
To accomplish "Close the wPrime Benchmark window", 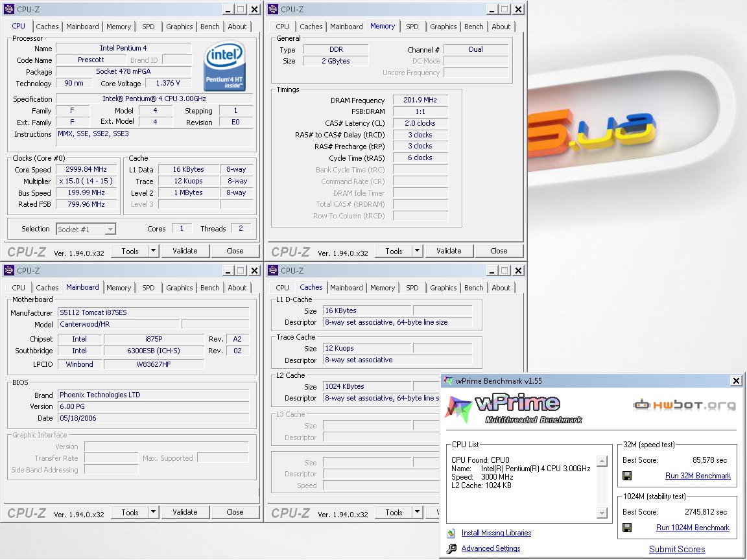I will click(x=736, y=380).
